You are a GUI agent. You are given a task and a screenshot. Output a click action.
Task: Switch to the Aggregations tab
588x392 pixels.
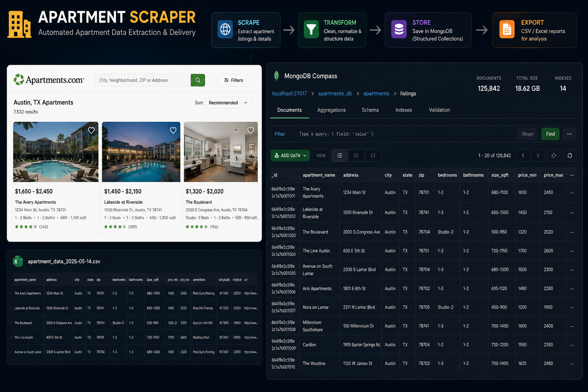pos(332,110)
